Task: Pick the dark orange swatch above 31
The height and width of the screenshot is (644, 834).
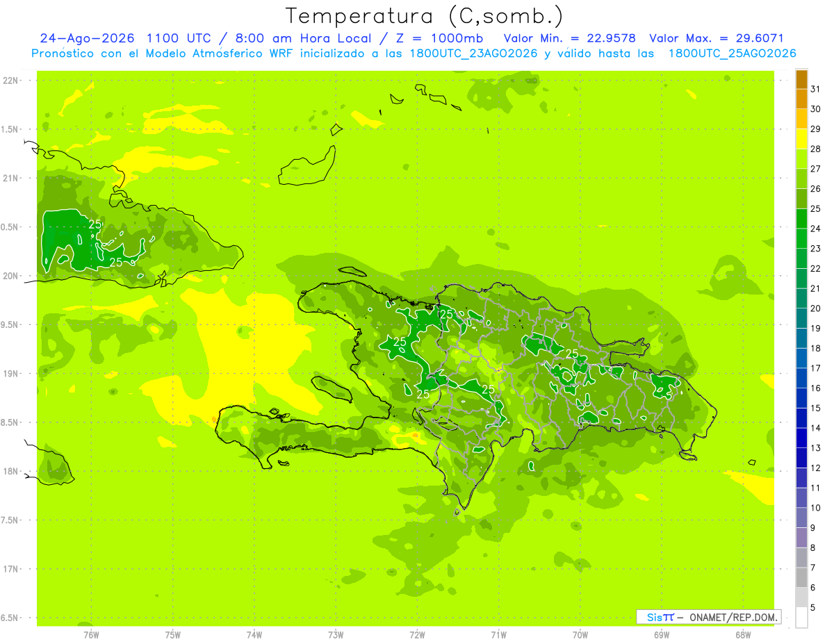Action: point(801,79)
